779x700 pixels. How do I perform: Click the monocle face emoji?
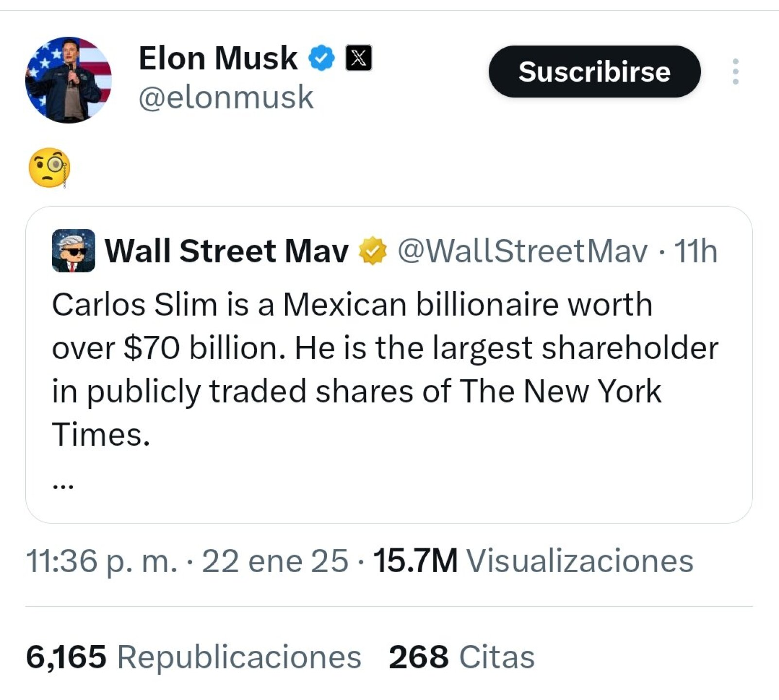(x=50, y=168)
